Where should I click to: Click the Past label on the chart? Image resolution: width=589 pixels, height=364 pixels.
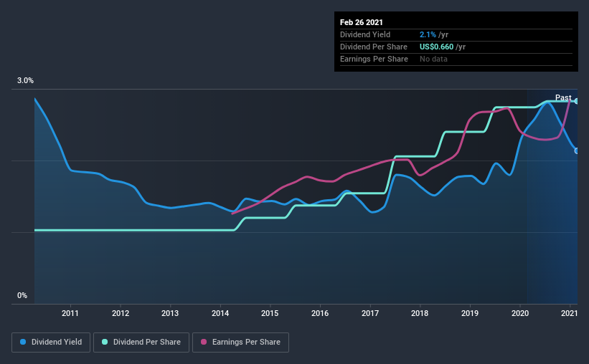click(x=563, y=97)
